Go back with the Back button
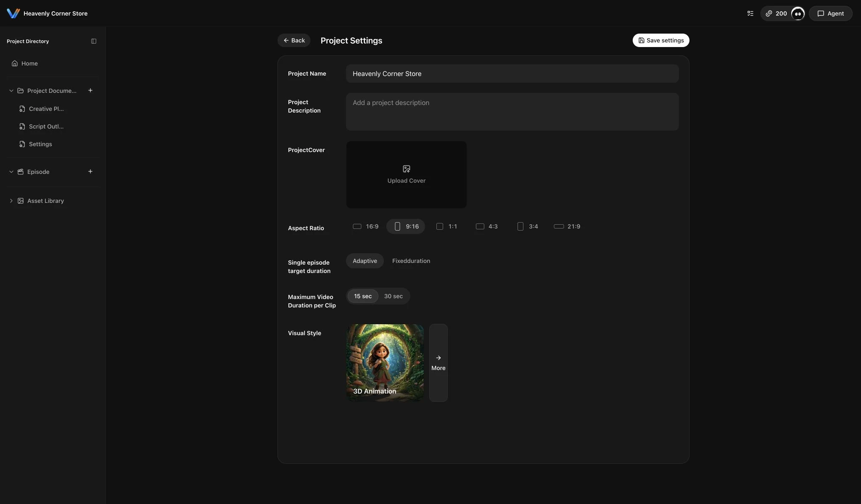The width and height of the screenshot is (861, 504). (294, 40)
